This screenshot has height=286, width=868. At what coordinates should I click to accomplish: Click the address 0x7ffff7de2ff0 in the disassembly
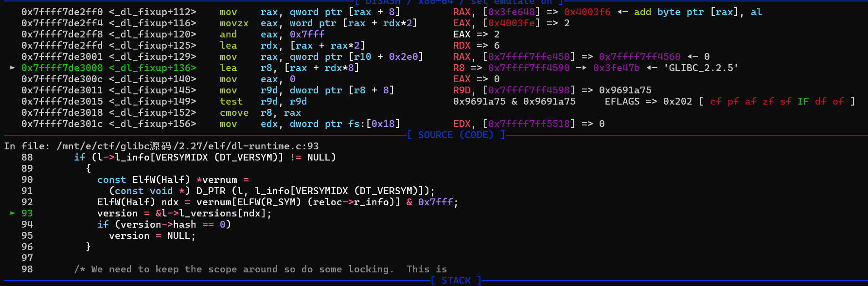pyautogui.click(x=62, y=12)
